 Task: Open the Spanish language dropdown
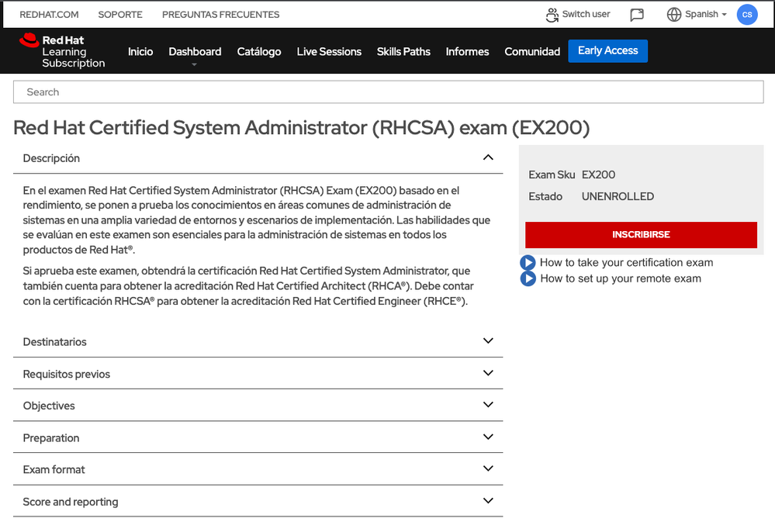705,15
